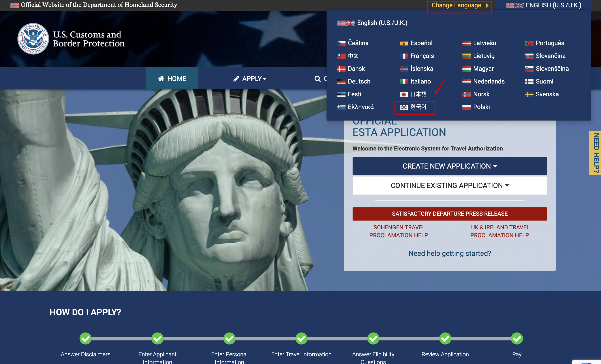The height and width of the screenshot is (364, 601).
Task: Open Satisfactory Departure Press Release
Action: click(x=449, y=214)
